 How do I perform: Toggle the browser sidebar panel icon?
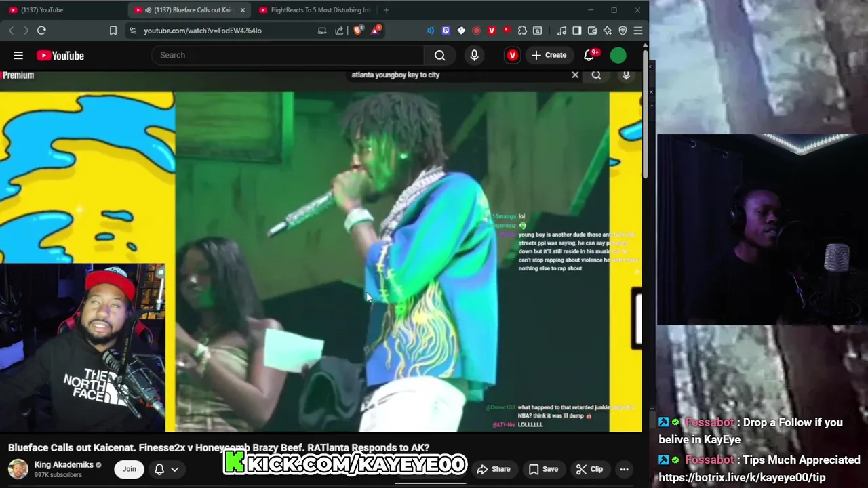pyautogui.click(x=577, y=30)
